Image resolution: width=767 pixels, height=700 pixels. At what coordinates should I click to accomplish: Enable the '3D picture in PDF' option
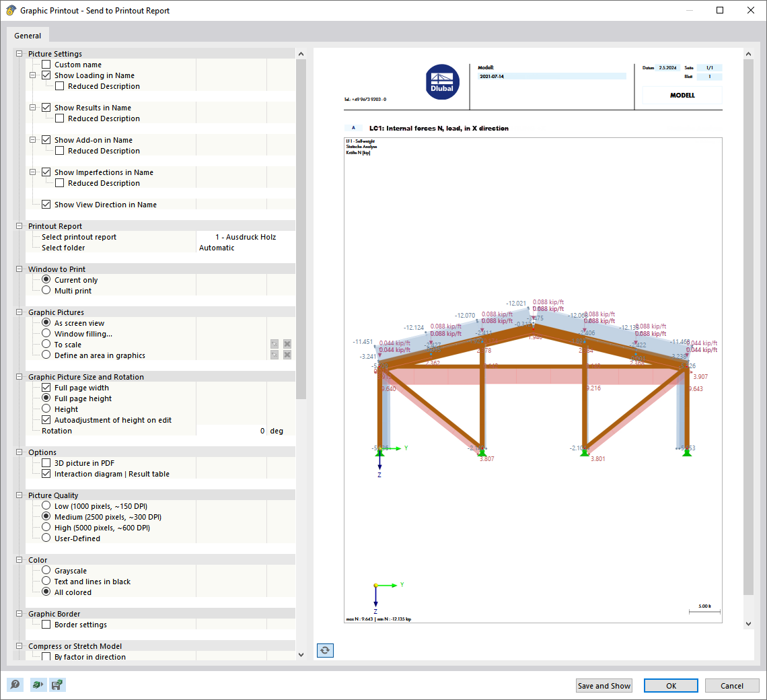click(46, 463)
